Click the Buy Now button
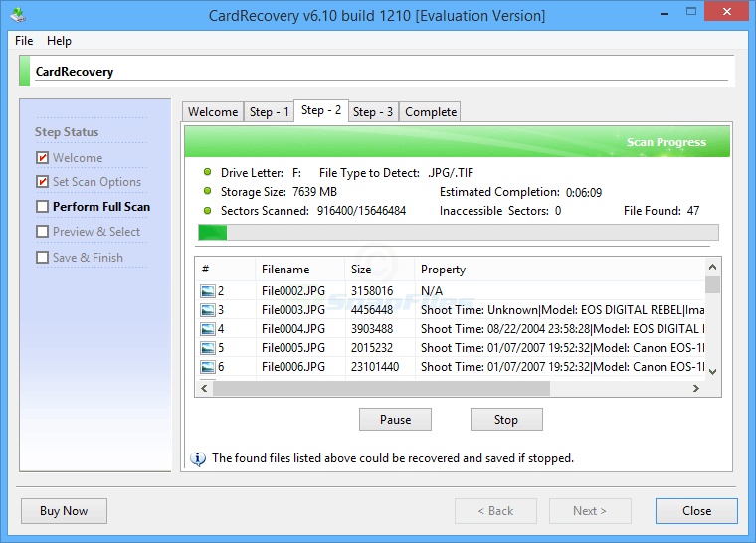This screenshot has width=756, height=543. [x=64, y=511]
